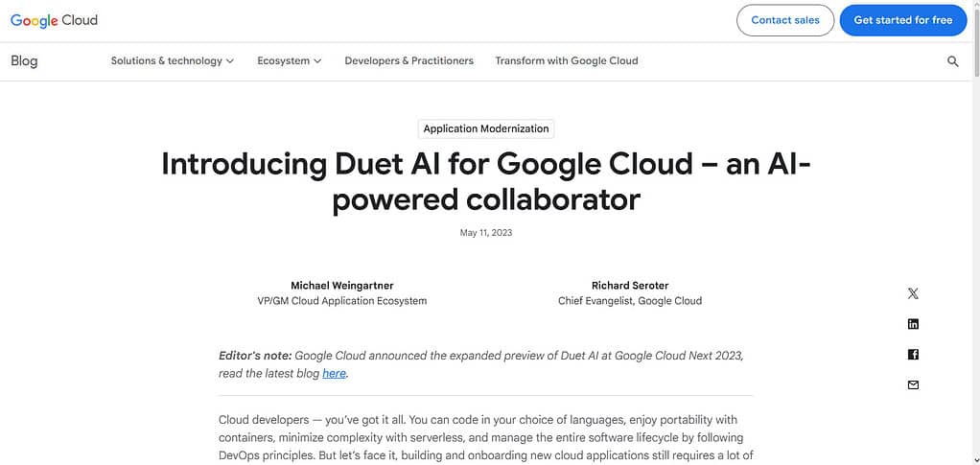Share article on X (Twitter)
This screenshot has width=980, height=465.
coord(913,293)
